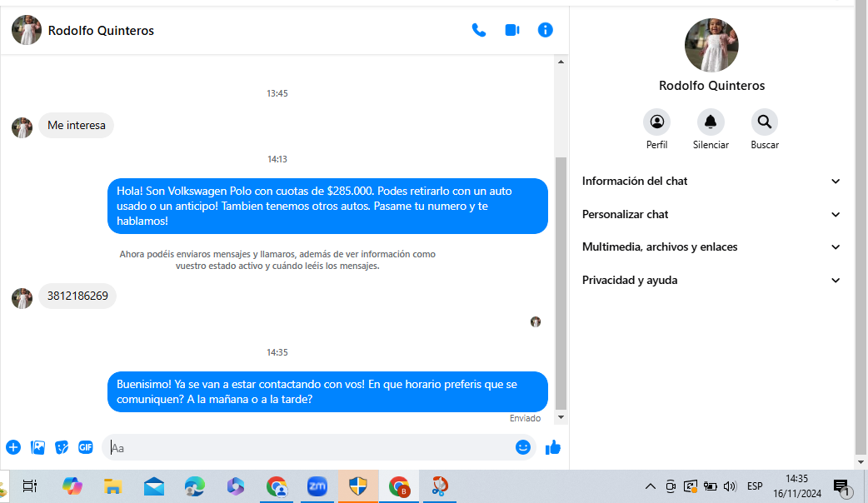Open the emoji picker
The height and width of the screenshot is (503, 868).
click(523, 447)
